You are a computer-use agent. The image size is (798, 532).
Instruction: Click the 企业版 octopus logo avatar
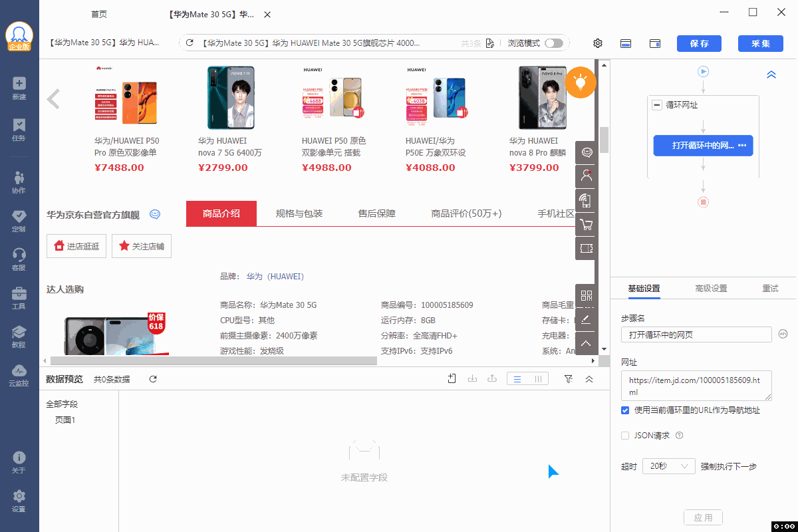[19, 37]
